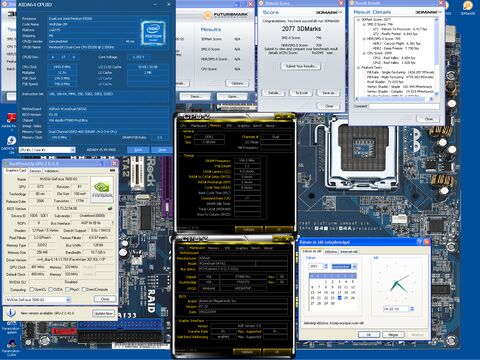Click the Options button in 3DMark main window
Viewport: 480px width, 360px height.
[x=237, y=83]
